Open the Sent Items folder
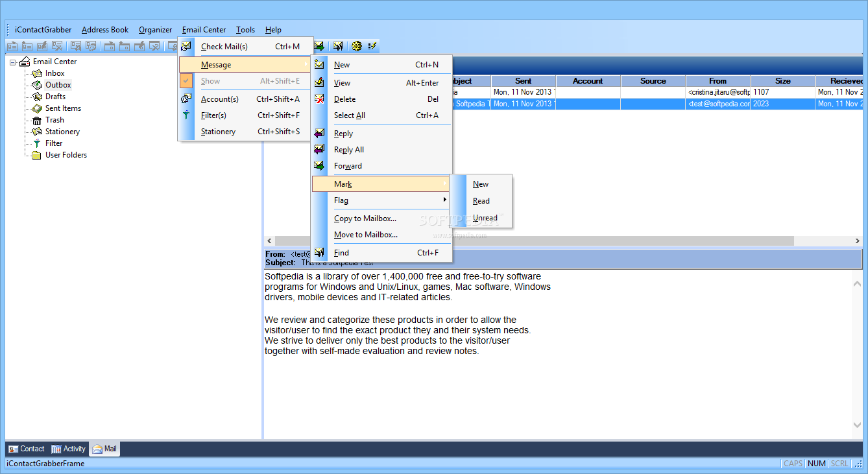Screen dimensions: 868x474 [63, 108]
